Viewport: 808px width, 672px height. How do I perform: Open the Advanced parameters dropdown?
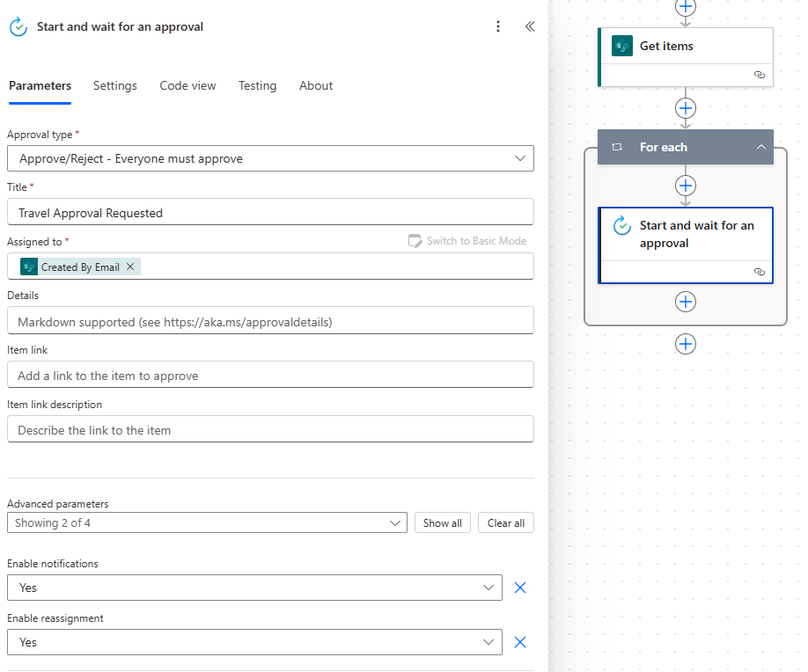coord(207,522)
